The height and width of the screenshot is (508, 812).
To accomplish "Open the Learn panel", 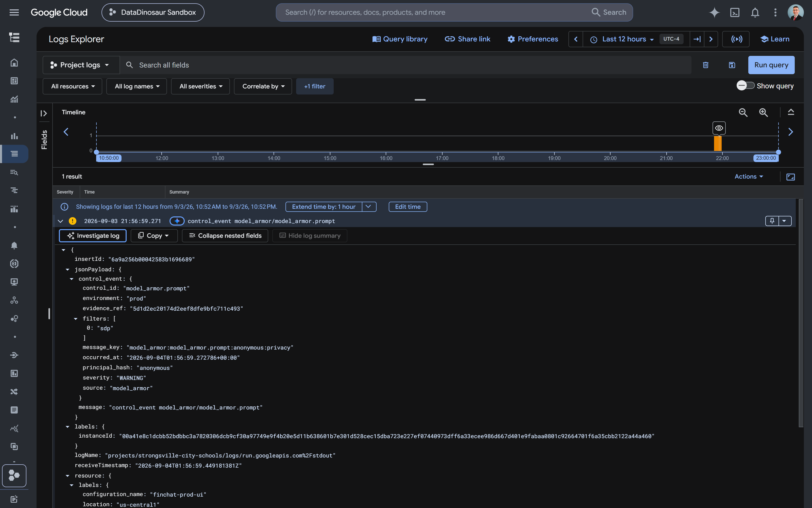I will 775,39.
